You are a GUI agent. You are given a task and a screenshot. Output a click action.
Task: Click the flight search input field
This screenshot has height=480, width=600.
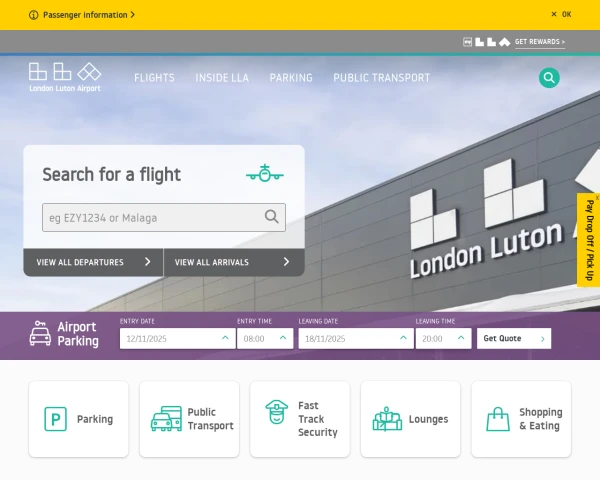[x=164, y=217]
